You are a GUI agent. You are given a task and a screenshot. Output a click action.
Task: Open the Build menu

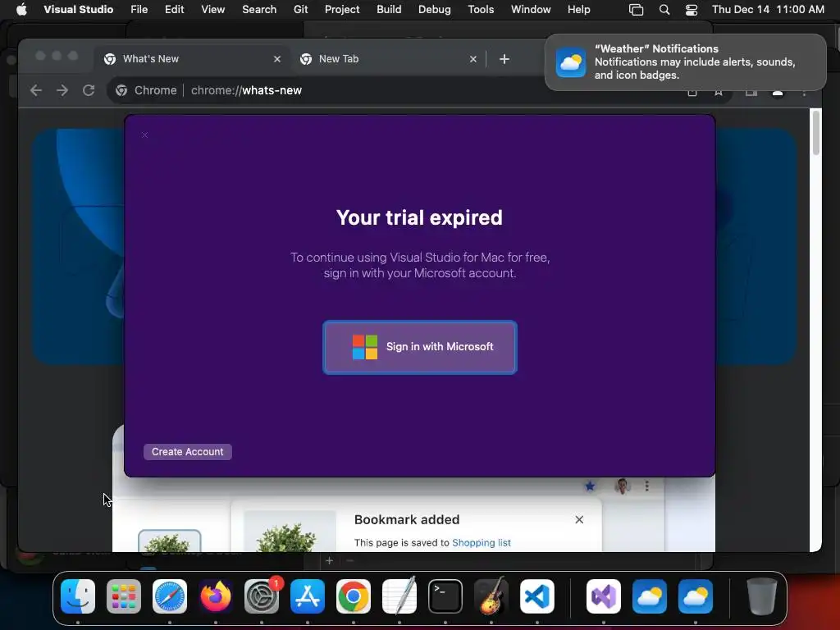[389, 9]
